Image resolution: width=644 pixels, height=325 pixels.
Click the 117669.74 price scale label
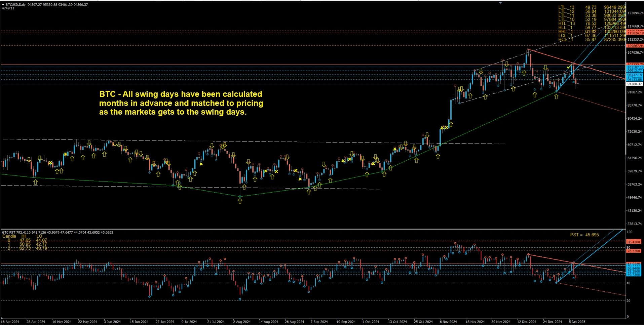pyautogui.click(x=635, y=26)
